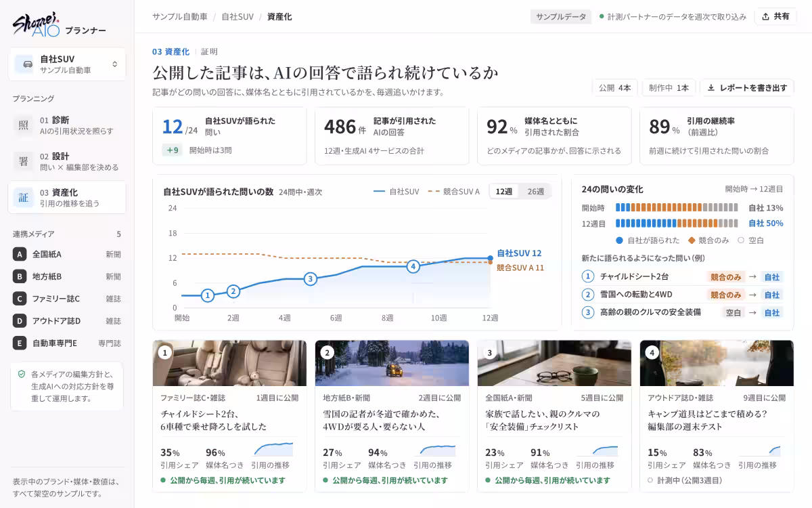Click the 12週目 segmented progress bar
Viewport: 812px width, 508px height.
[x=677, y=223]
